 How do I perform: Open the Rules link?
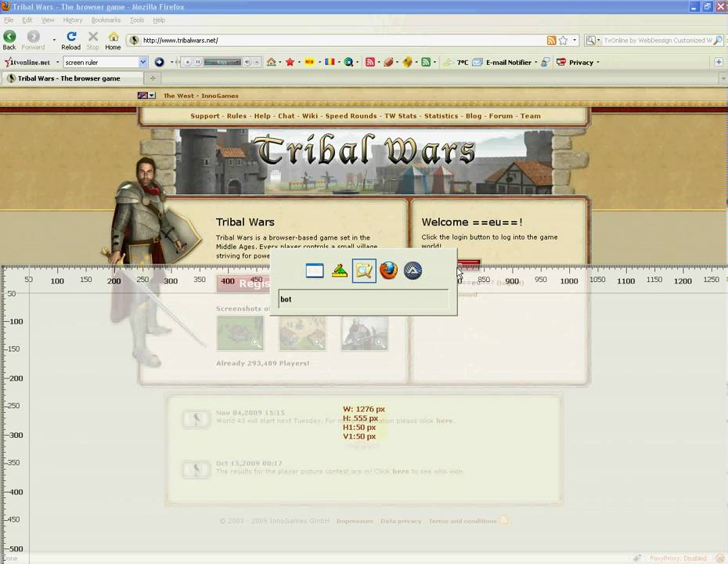(x=236, y=116)
